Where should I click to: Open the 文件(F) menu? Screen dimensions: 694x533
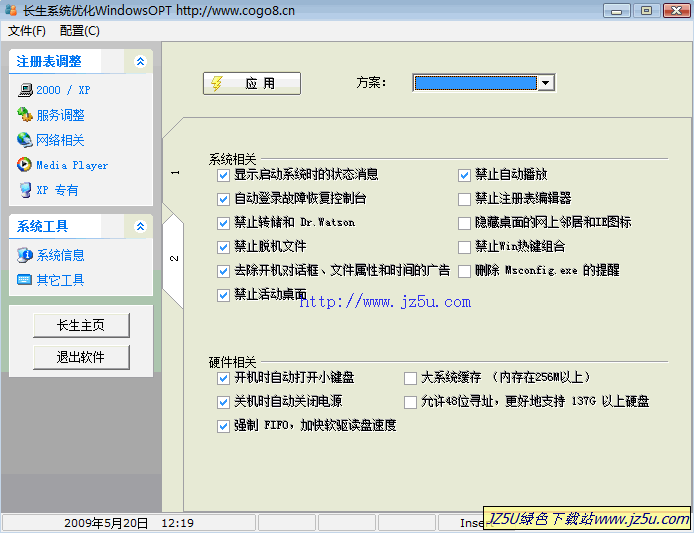(27, 31)
